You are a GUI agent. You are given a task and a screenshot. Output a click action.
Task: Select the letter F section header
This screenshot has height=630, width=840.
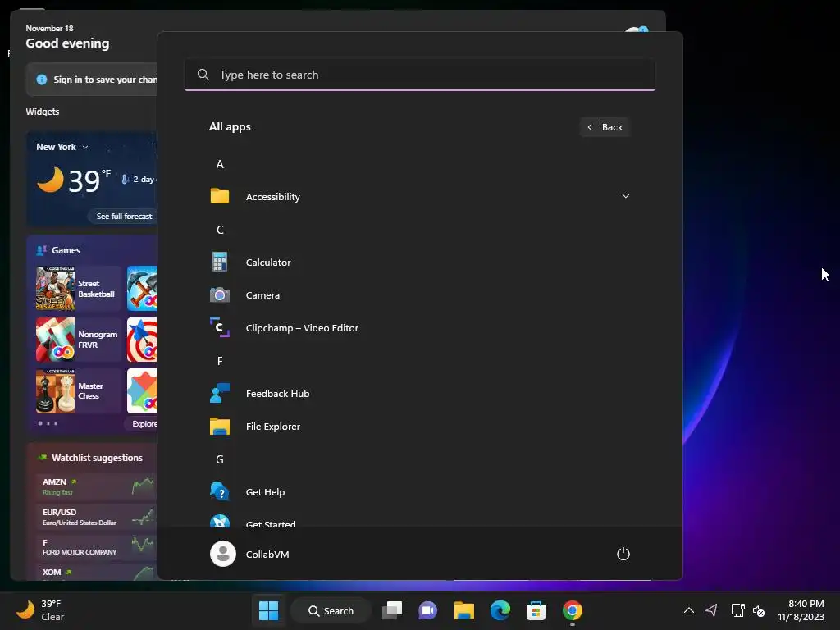220,361
